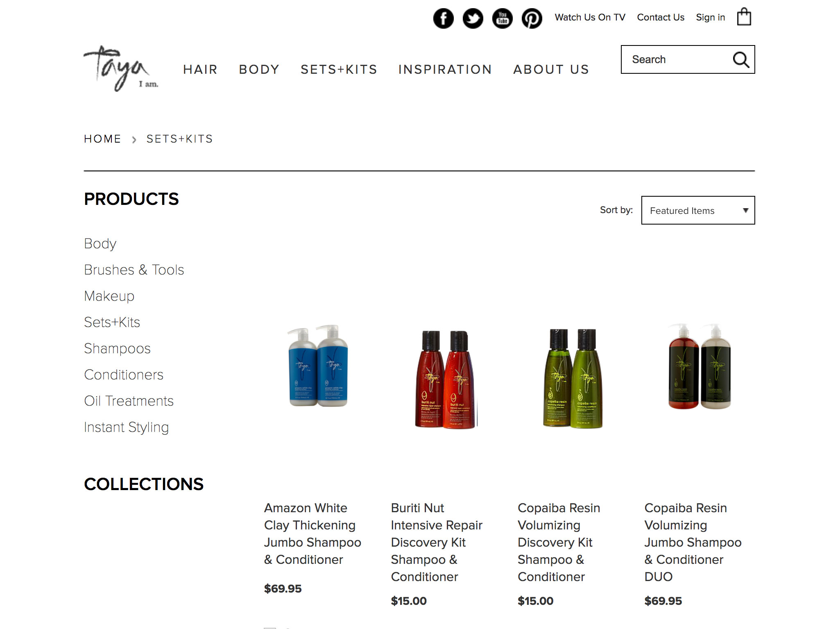Expand the Sort by Featured Items dropdown
Screen dimensions: 840x629
[x=698, y=210]
